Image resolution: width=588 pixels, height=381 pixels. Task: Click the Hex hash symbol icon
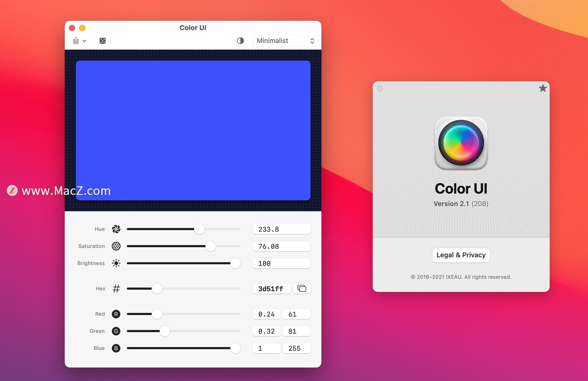[116, 289]
